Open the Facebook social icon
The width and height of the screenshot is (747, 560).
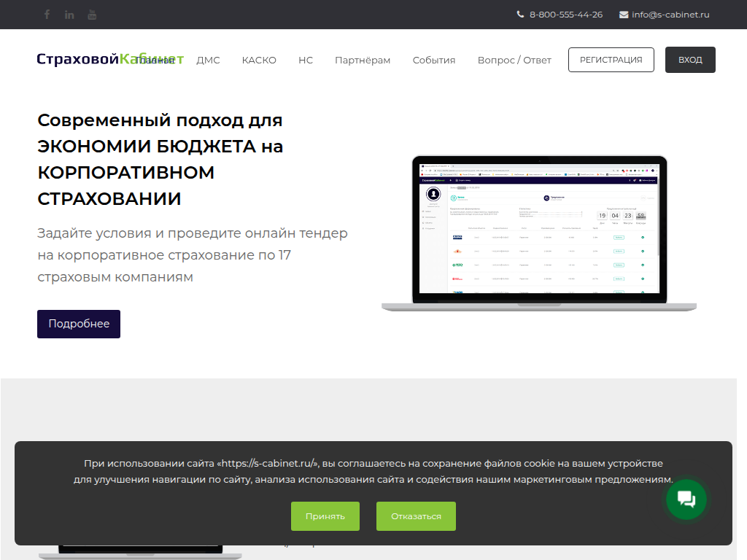[x=47, y=15]
